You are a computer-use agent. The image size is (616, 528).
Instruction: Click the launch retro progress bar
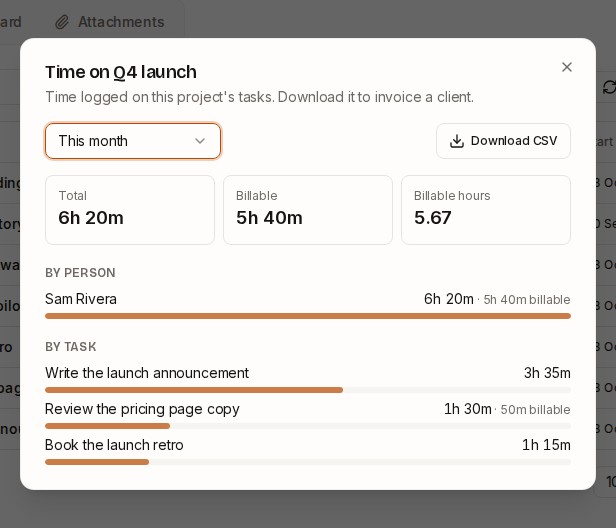coord(308,462)
